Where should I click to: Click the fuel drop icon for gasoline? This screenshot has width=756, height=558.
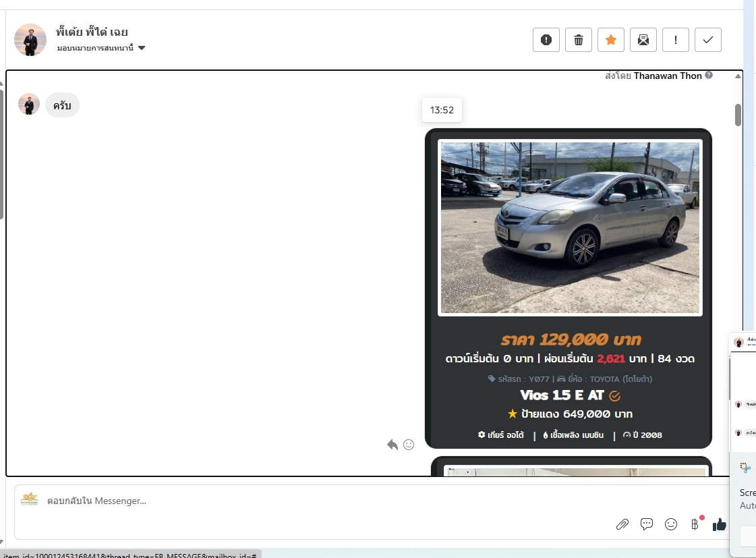point(546,435)
